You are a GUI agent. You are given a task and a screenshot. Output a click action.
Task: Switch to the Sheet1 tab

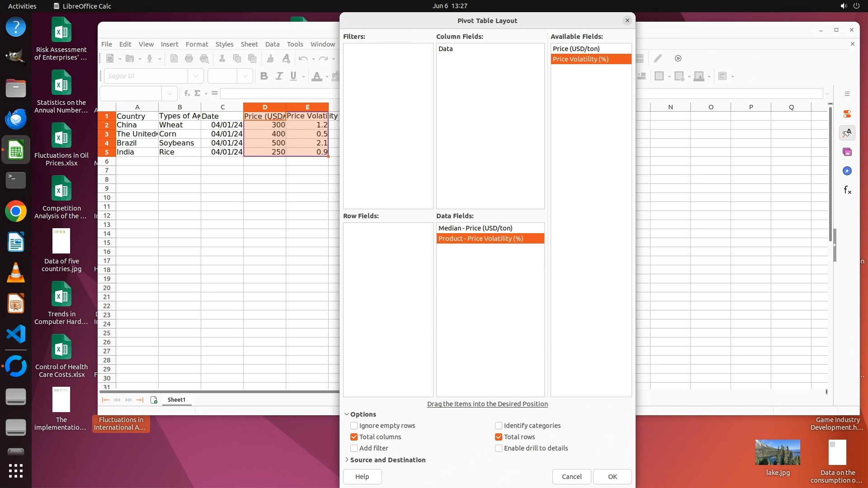(176, 399)
